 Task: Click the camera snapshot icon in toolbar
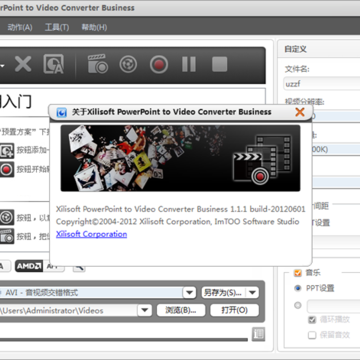pos(98,64)
